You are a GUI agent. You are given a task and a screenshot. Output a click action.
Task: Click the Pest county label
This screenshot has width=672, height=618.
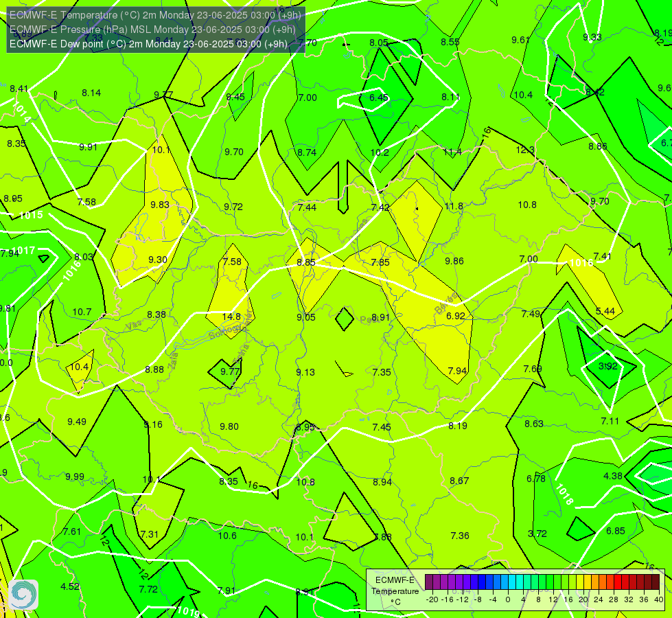coord(370,320)
